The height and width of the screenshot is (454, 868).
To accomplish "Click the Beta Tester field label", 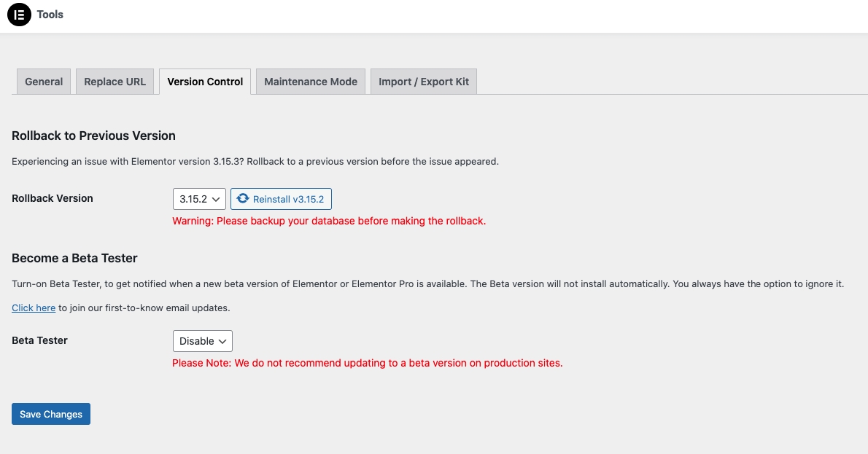I will (x=40, y=340).
